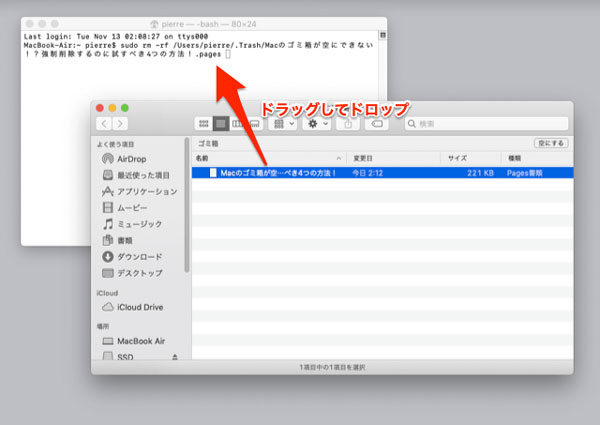Image resolution: width=600 pixels, height=425 pixels.
Task: Click the Edit Tags toolbar button
Action: [377, 124]
